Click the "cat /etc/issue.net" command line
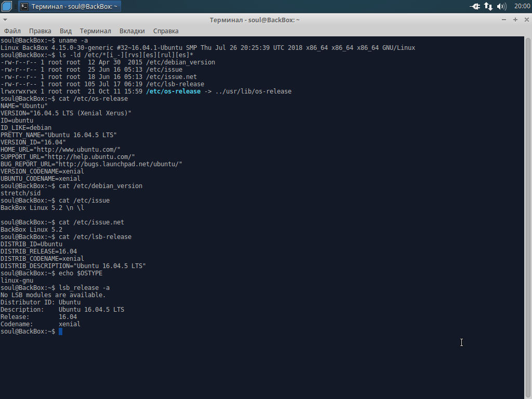Viewport: 532px width, 399px height. pyautogui.click(x=62, y=222)
